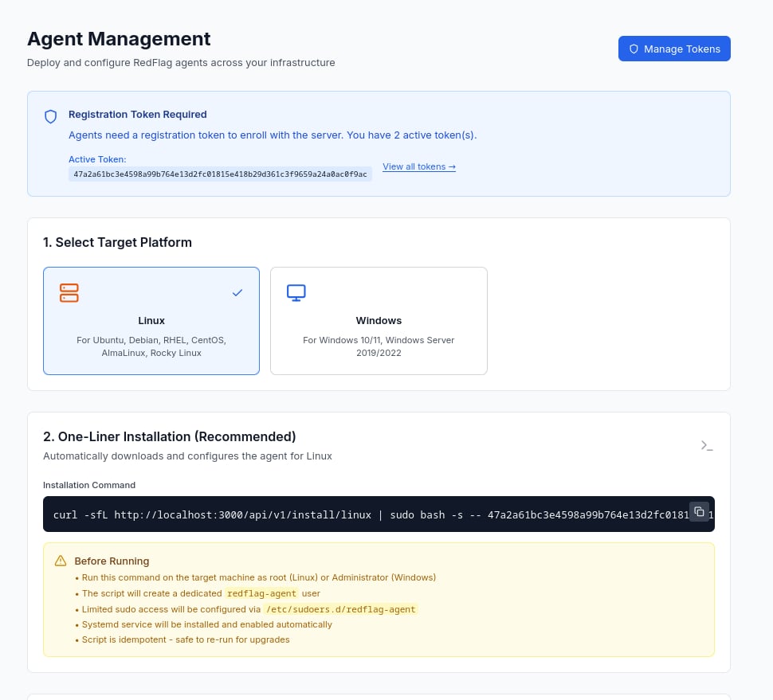Click the One-Liner Installation (Recommended) heading
This screenshot has width=773, height=700.
169,436
